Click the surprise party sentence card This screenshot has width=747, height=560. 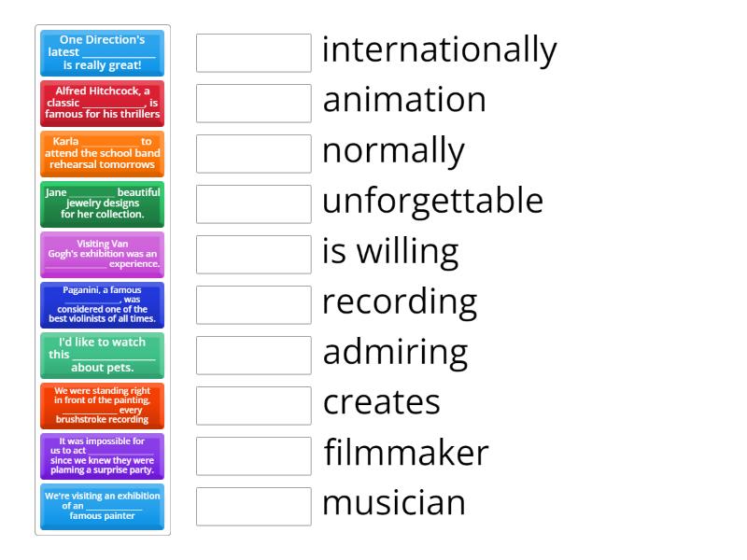103,456
